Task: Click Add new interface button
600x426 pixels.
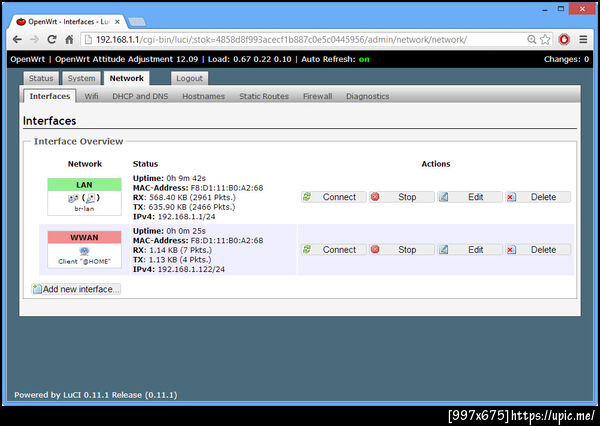Action: click(x=76, y=289)
